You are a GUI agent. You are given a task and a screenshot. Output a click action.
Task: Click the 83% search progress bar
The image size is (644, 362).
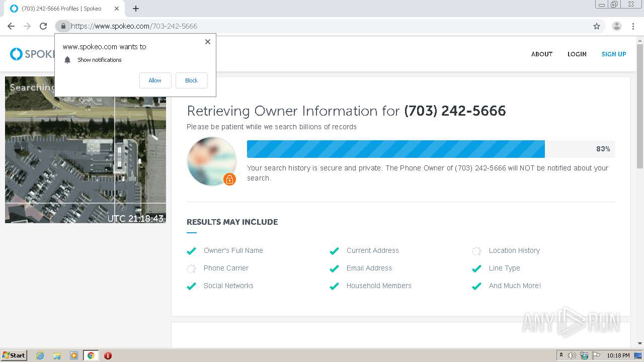click(x=431, y=149)
